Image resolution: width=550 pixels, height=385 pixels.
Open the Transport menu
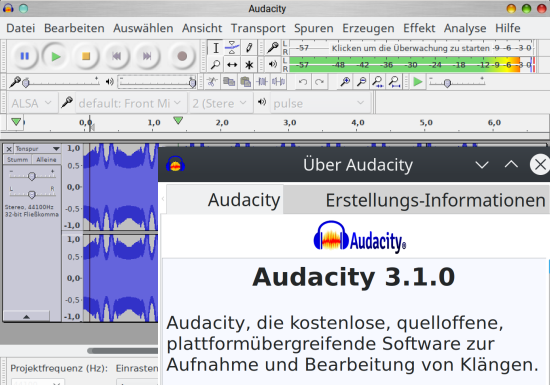click(x=258, y=28)
